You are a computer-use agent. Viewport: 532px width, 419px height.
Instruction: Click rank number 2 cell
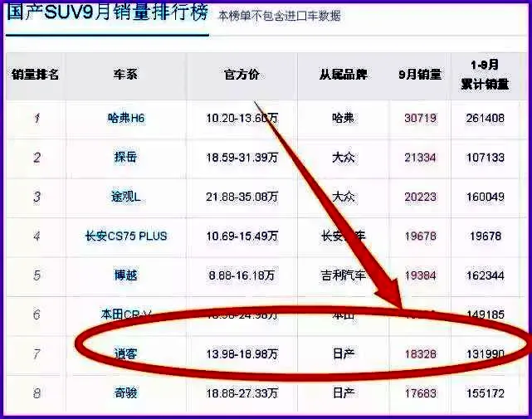[x=37, y=158]
